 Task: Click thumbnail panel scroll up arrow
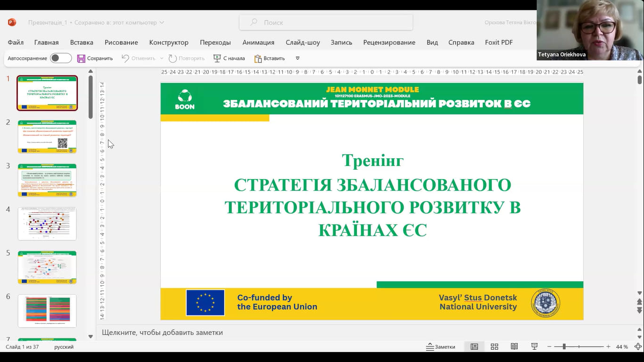click(x=91, y=72)
